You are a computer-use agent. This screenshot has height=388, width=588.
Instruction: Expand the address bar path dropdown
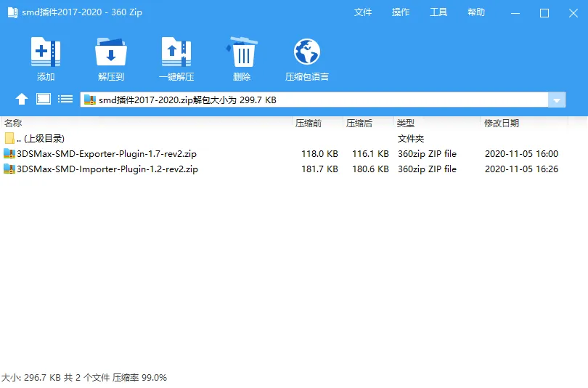[557, 100]
